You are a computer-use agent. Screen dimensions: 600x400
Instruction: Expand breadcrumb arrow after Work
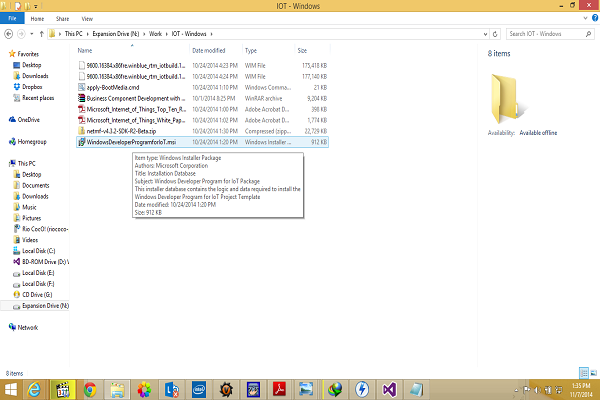click(x=167, y=34)
